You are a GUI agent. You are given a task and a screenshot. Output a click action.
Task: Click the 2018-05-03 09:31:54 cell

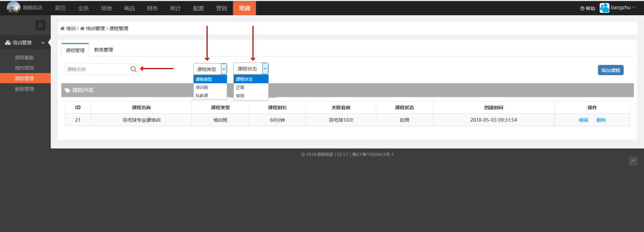[493, 120]
